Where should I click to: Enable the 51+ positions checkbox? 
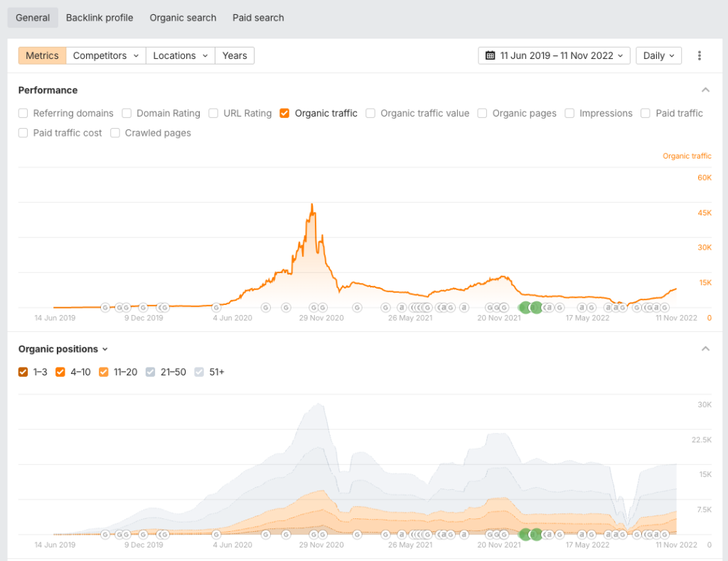199,372
